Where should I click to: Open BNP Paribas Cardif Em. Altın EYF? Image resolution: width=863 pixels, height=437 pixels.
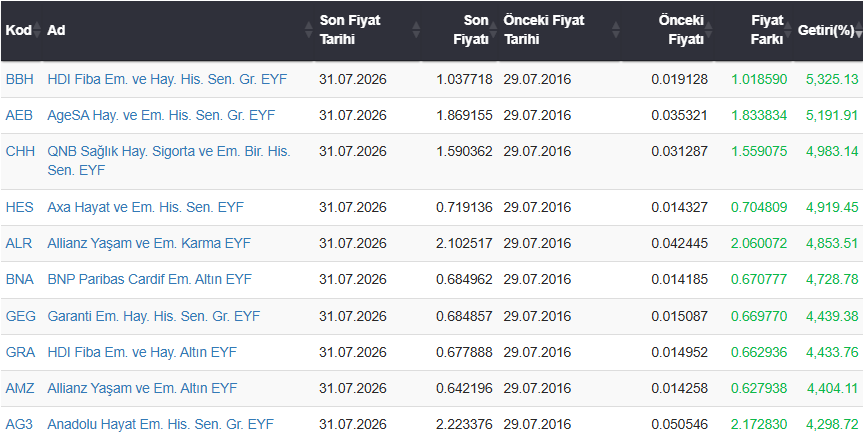150,280
